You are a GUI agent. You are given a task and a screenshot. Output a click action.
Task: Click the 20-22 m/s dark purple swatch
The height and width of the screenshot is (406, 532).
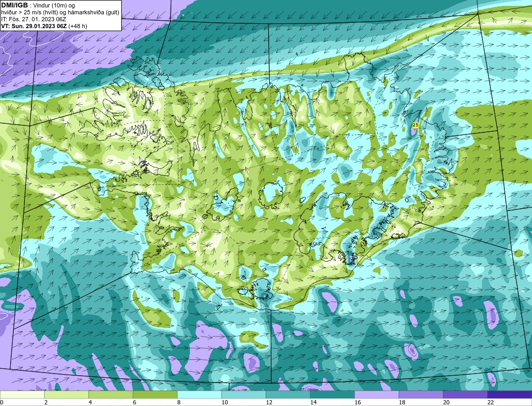(x=465, y=394)
